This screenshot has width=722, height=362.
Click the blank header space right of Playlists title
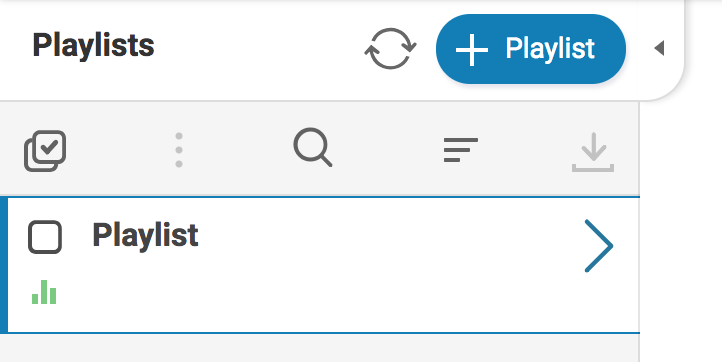click(258, 48)
